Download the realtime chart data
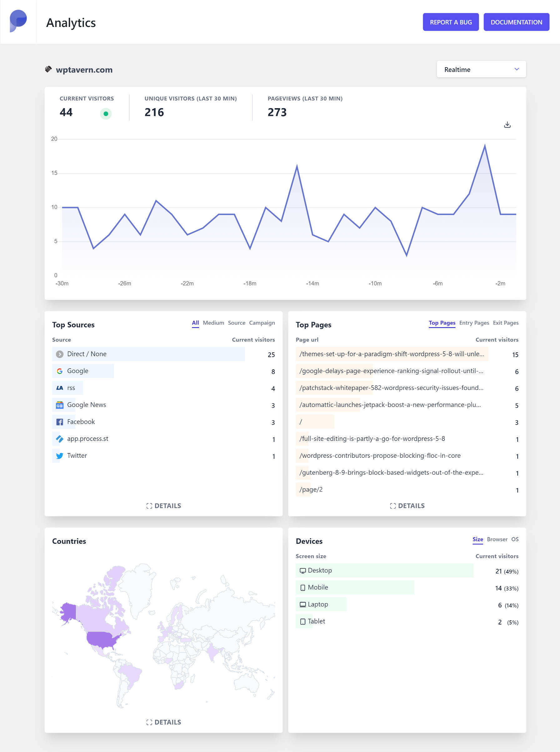The image size is (560, 752). pyautogui.click(x=507, y=125)
